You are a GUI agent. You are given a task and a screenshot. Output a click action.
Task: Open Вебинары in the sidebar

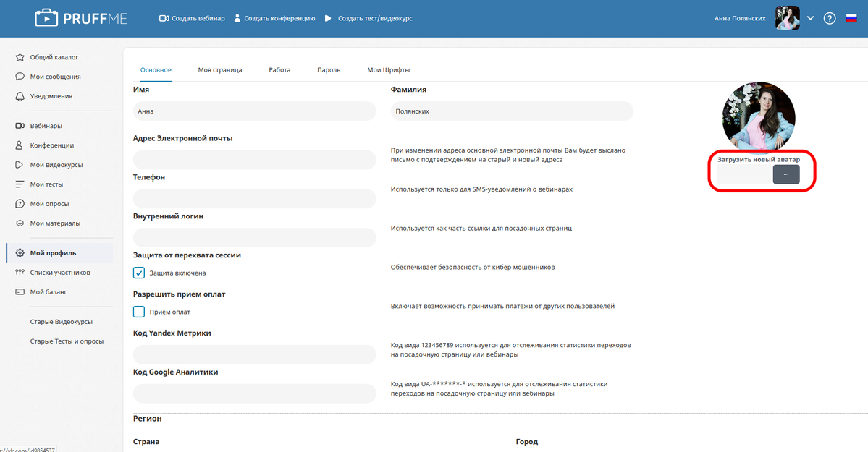click(46, 126)
